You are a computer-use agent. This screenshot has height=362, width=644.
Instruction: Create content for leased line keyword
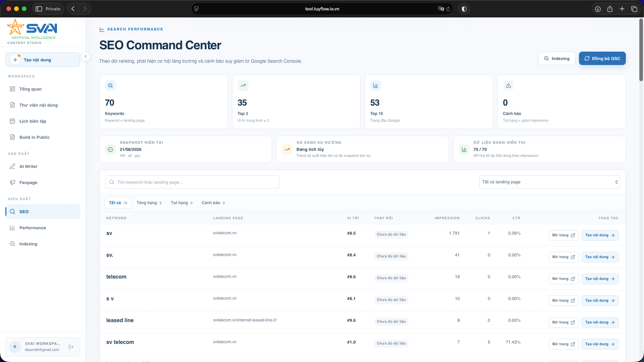click(600, 322)
